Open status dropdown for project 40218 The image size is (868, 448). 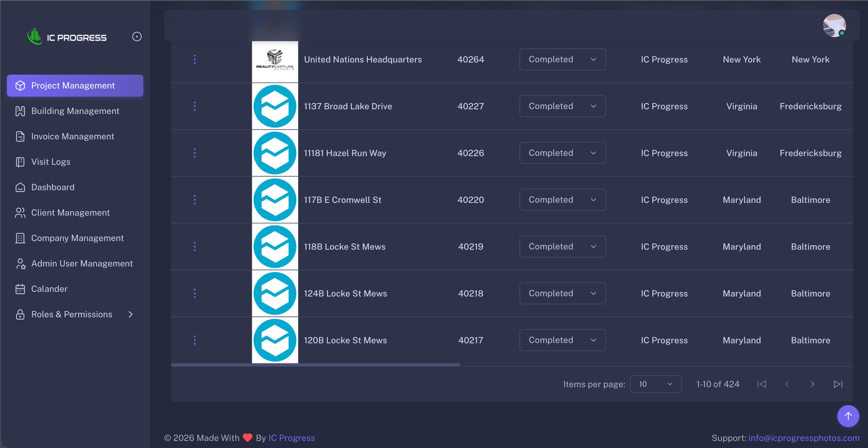tap(563, 293)
